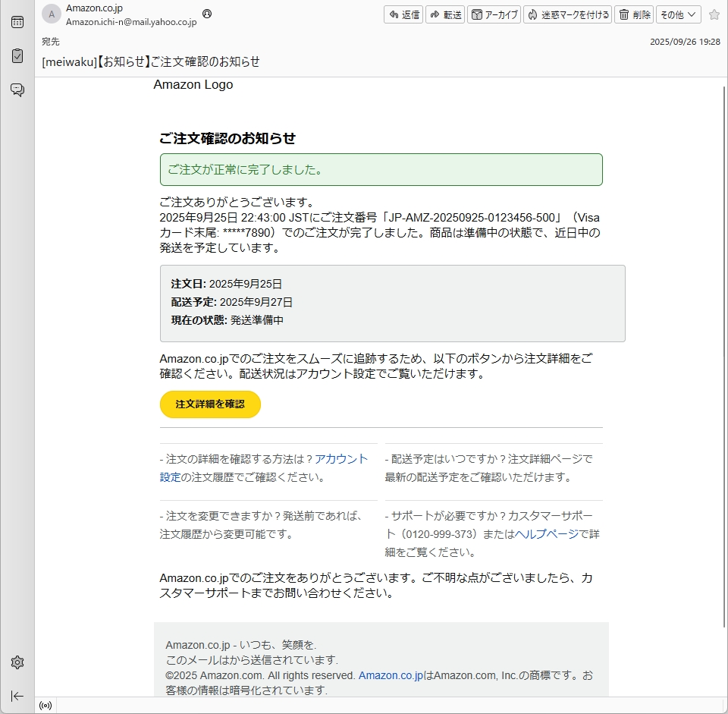Image resolution: width=728 pixels, height=714 pixels.
Task: Archive the message using アーカイブ
Action: coord(494,14)
